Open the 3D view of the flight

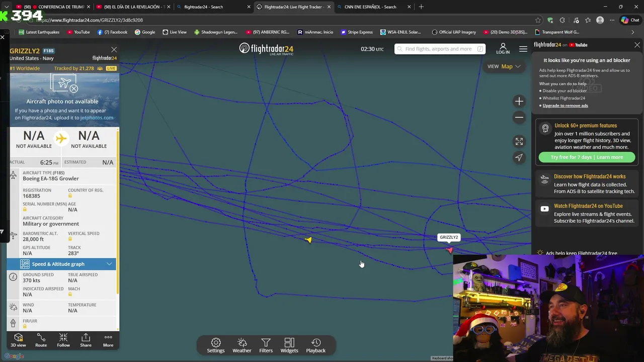coord(18,340)
